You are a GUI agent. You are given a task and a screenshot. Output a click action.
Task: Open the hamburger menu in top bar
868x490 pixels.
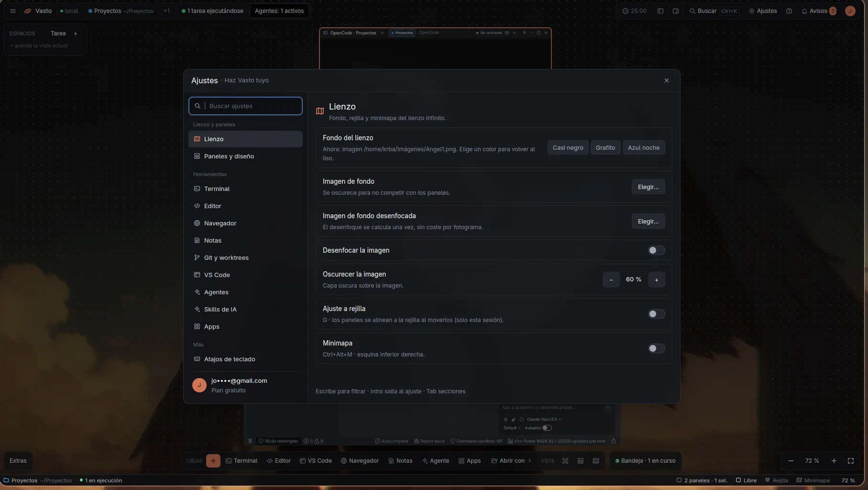click(13, 11)
